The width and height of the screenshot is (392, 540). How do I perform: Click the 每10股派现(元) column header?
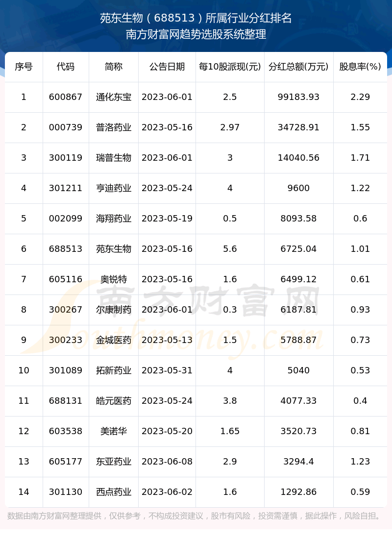coord(230,67)
